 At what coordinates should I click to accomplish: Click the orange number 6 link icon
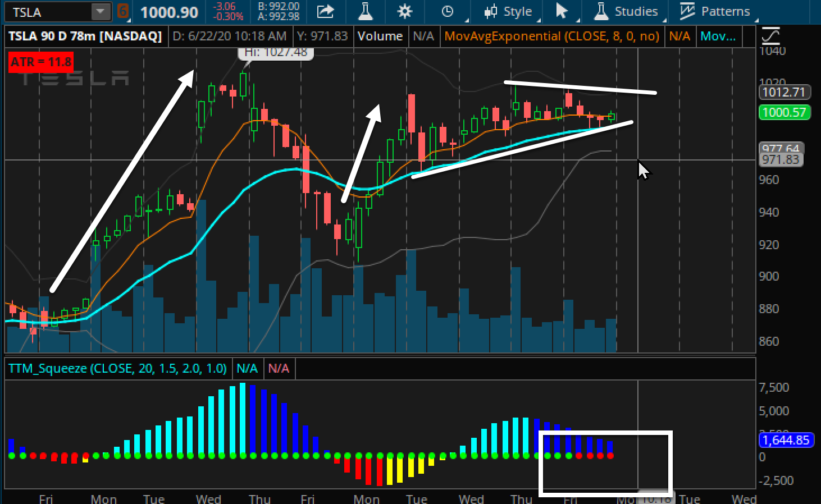point(123,11)
